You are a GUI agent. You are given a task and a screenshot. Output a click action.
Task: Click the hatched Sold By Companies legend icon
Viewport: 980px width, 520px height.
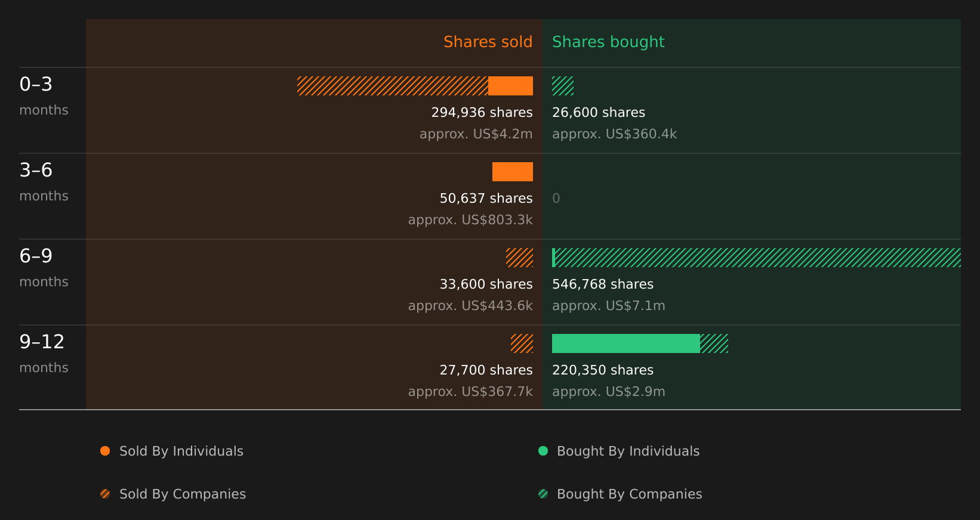tap(105, 494)
